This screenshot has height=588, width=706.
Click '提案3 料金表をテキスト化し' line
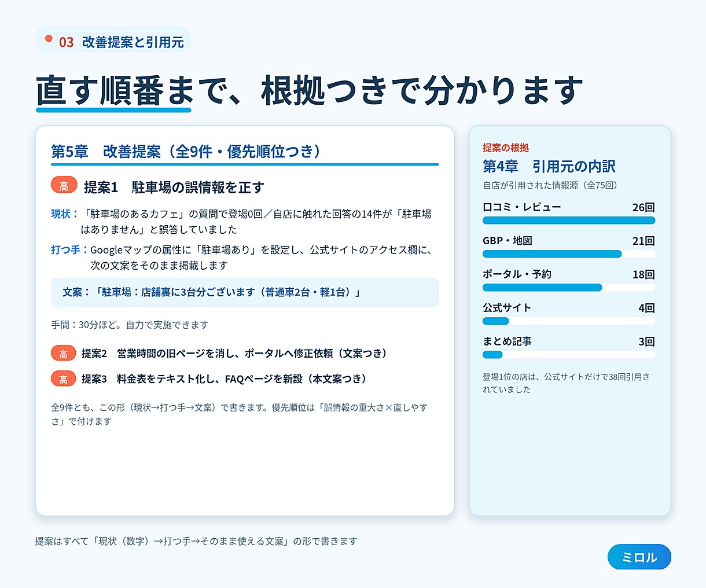[224, 378]
